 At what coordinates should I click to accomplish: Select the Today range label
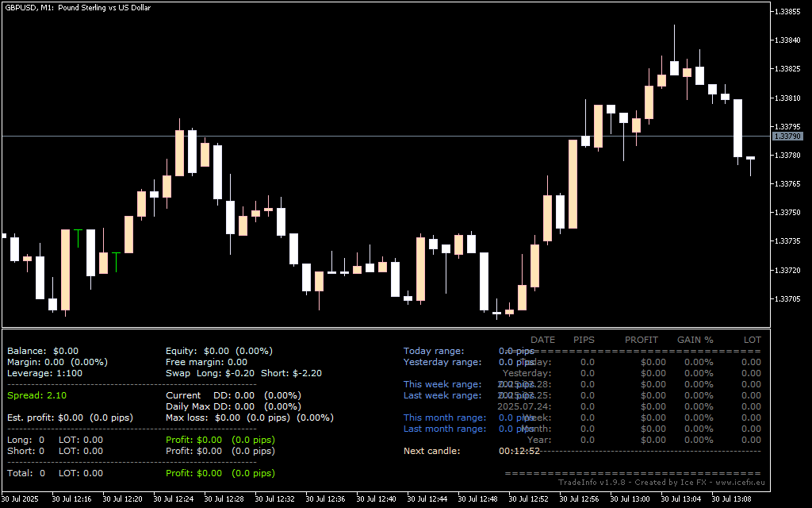click(434, 351)
